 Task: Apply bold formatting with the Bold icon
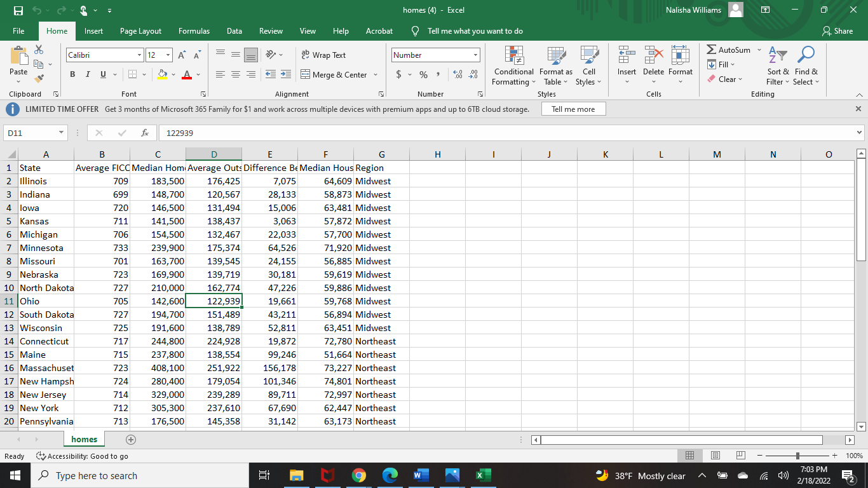72,74
